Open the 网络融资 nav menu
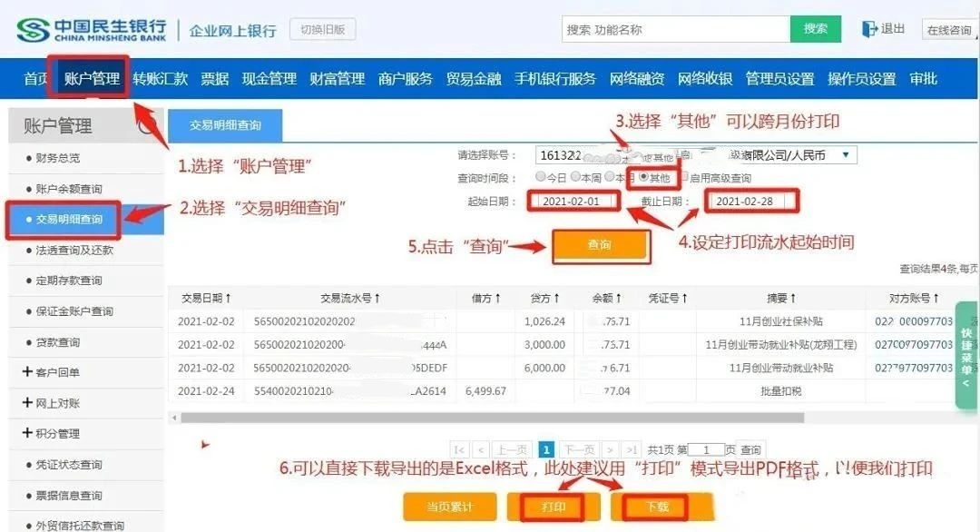This screenshot has width=980, height=532. (637, 79)
